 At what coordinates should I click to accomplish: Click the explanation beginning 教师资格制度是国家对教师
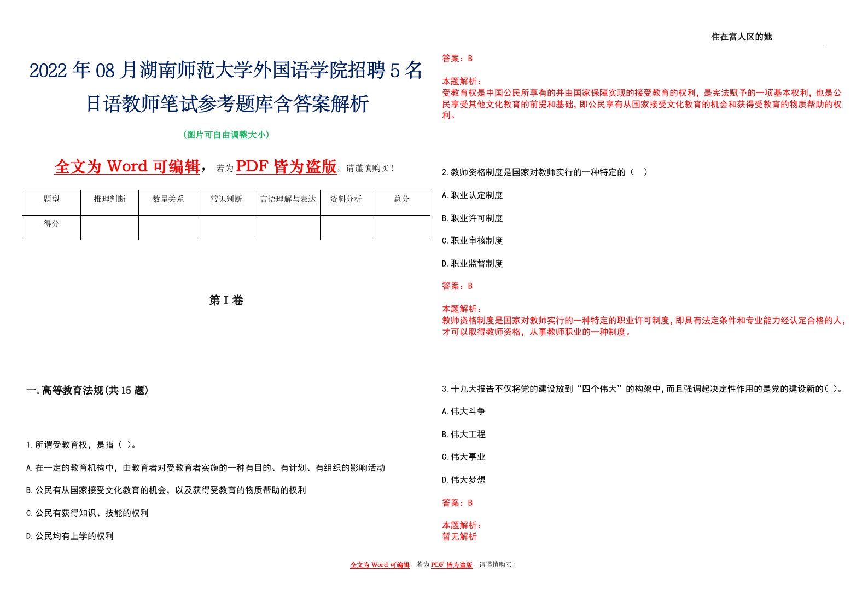(644, 326)
